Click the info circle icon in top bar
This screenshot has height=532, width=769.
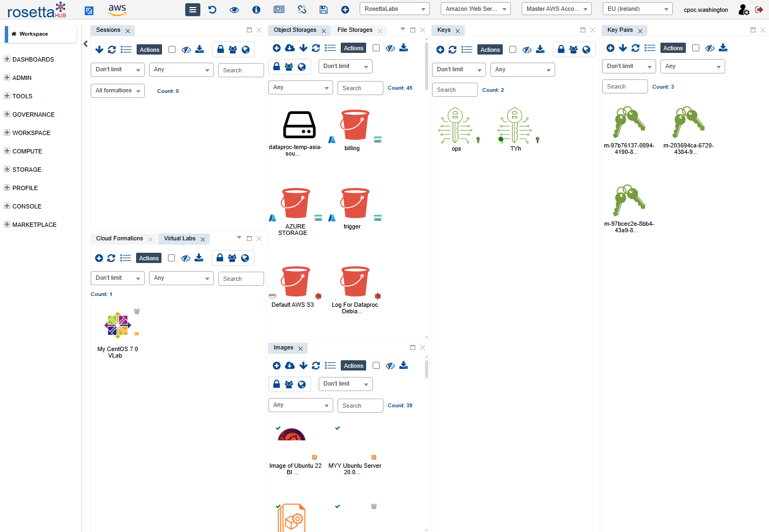pos(257,9)
